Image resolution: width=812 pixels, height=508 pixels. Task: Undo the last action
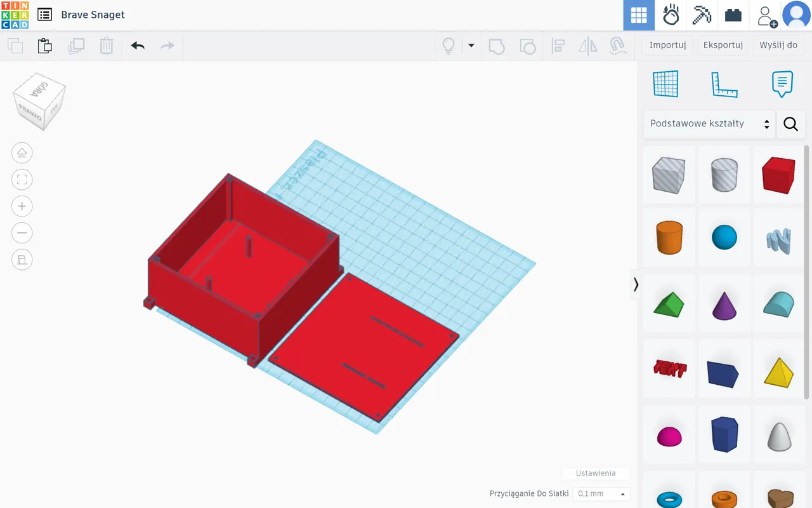(x=138, y=45)
